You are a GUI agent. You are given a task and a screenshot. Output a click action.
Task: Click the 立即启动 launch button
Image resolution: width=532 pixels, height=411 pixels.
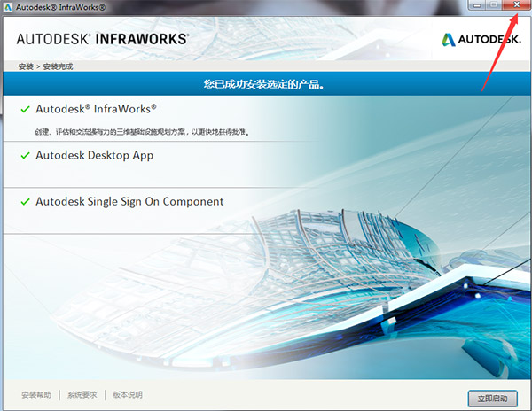coord(493,399)
